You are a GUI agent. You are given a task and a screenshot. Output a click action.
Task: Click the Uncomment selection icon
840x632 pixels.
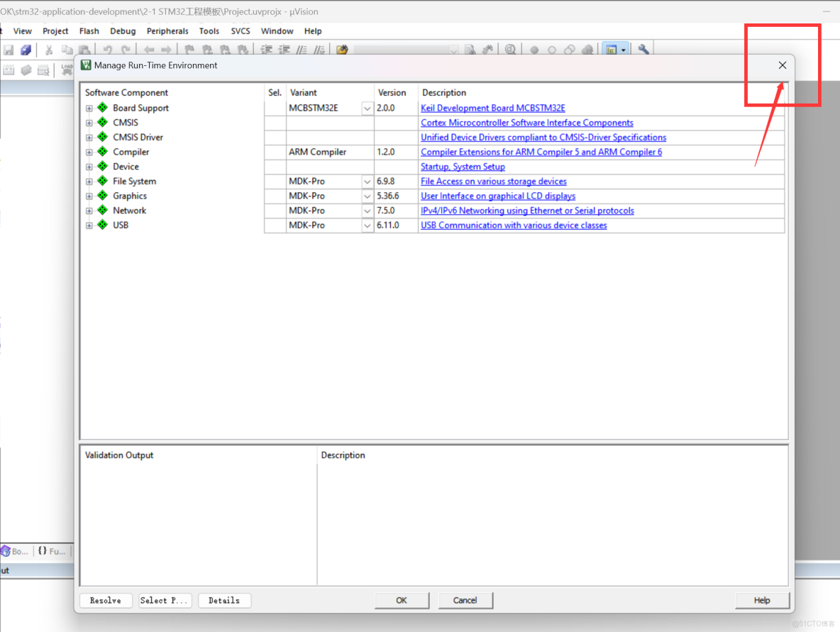pyautogui.click(x=319, y=50)
